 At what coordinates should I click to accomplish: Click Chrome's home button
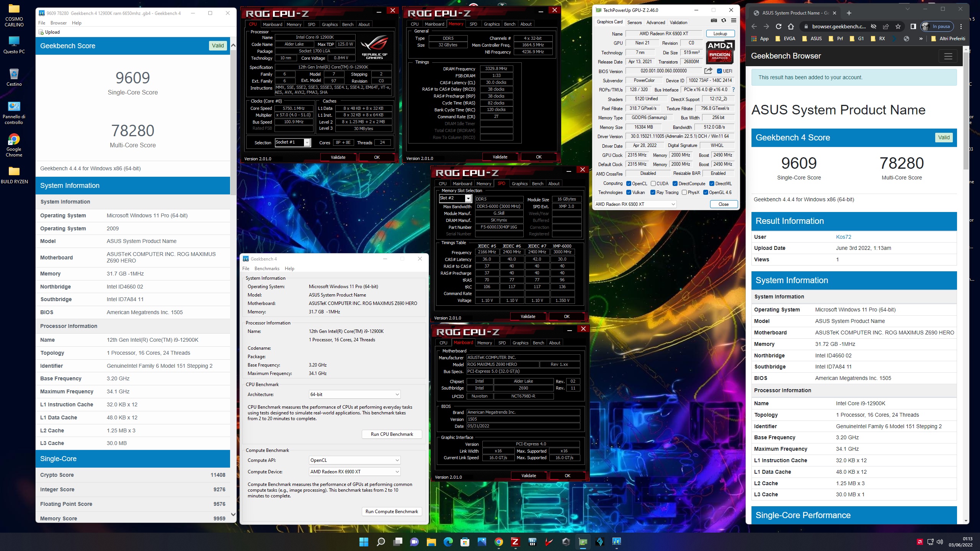pos(791,26)
